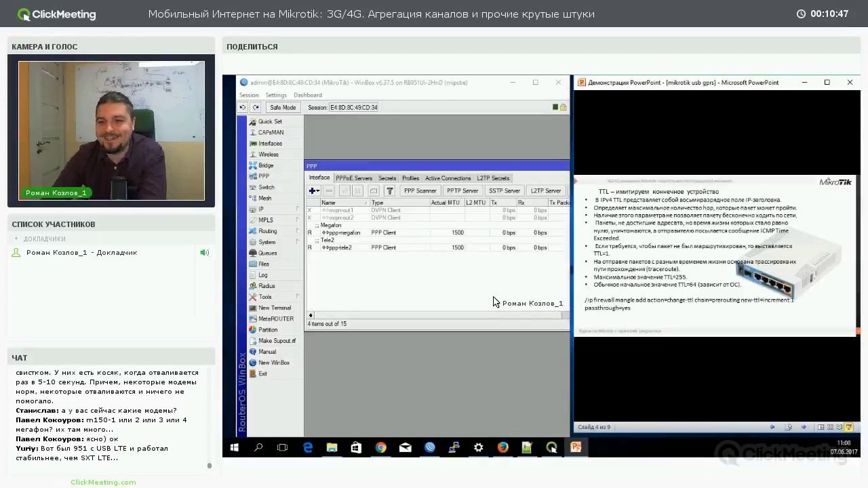868x488 pixels.
Task: Launch New Terminal in WinBox
Action: coord(274,308)
